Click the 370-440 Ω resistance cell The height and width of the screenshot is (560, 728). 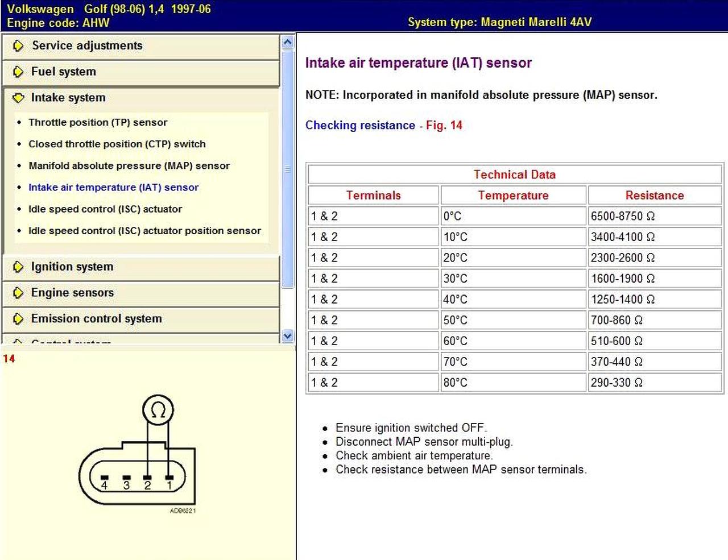[655, 362]
